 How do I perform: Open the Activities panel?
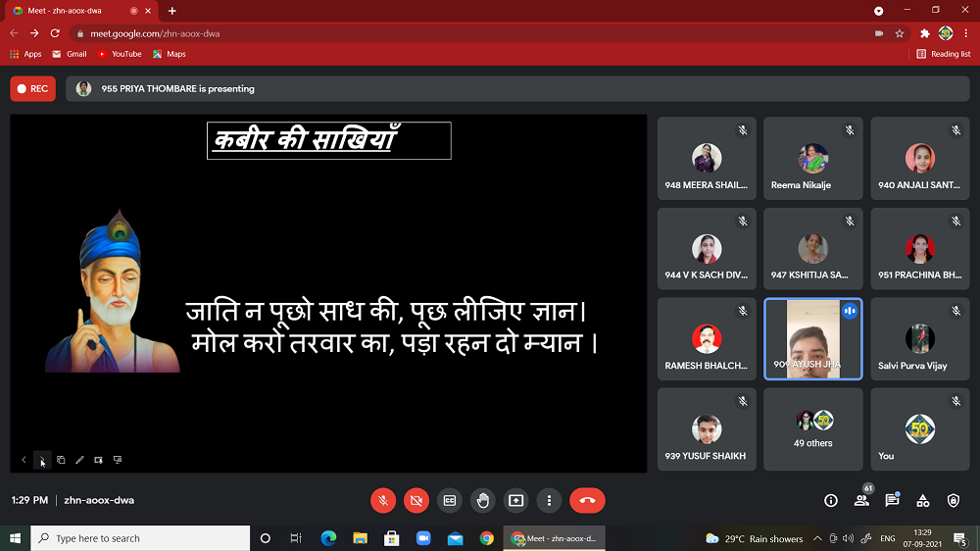pos(923,500)
